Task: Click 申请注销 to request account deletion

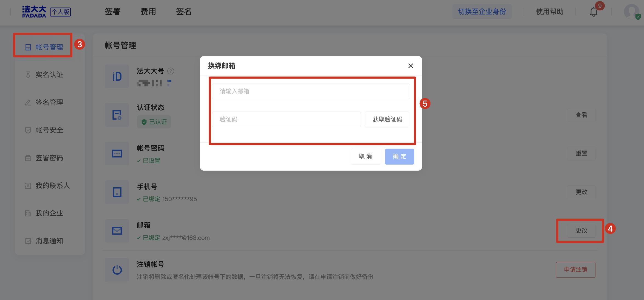Action: coord(575,270)
